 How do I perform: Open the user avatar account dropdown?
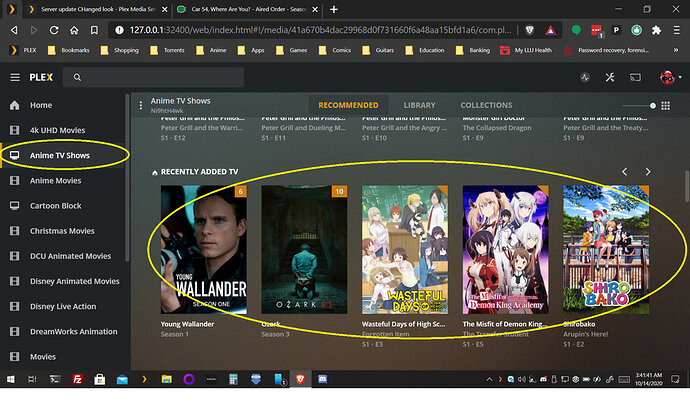point(670,77)
